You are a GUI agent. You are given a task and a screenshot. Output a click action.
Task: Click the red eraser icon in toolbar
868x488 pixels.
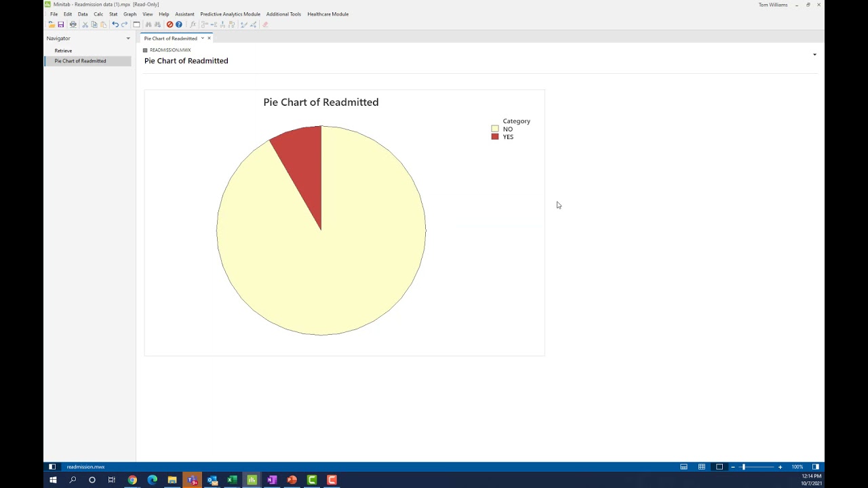pos(265,24)
